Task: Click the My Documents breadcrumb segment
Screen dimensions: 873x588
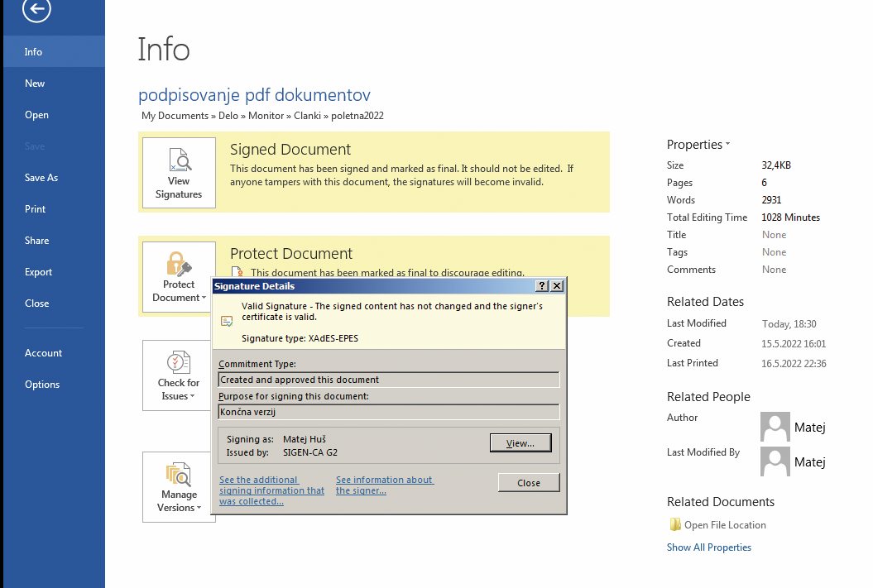Action: click(175, 116)
